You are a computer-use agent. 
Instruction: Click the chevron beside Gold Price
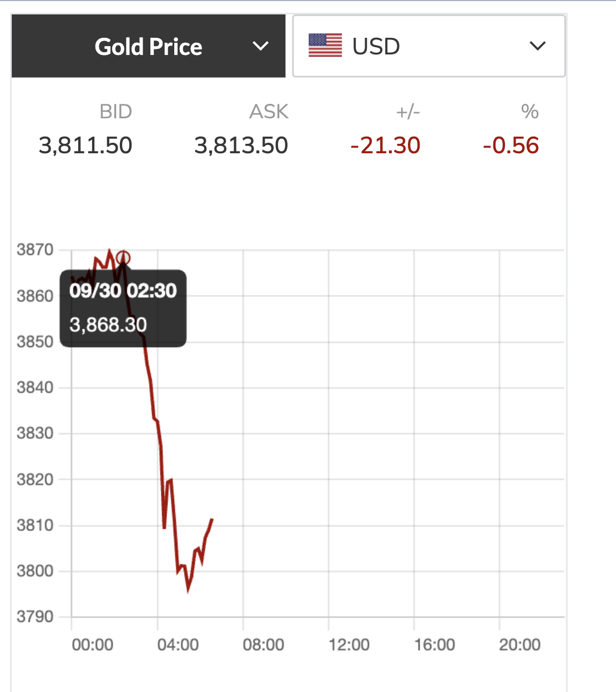tap(260, 46)
